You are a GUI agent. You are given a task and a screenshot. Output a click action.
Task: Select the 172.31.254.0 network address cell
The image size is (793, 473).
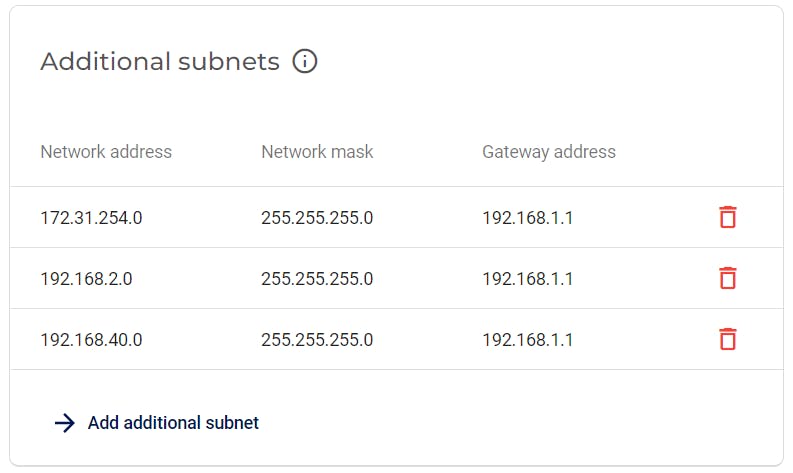point(92,218)
